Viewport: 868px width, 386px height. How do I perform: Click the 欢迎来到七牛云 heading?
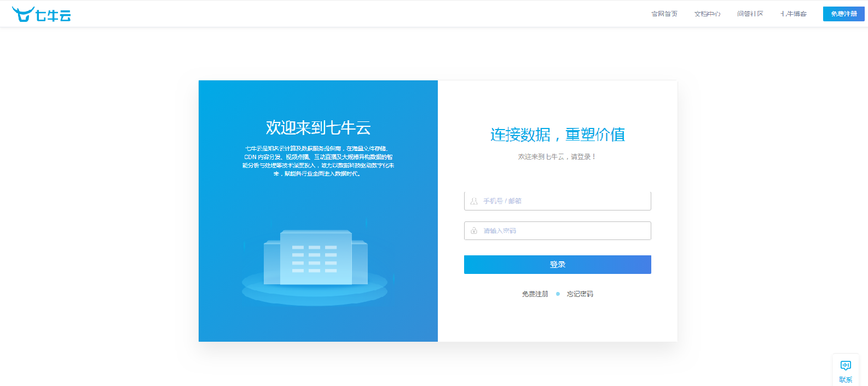[x=319, y=127]
